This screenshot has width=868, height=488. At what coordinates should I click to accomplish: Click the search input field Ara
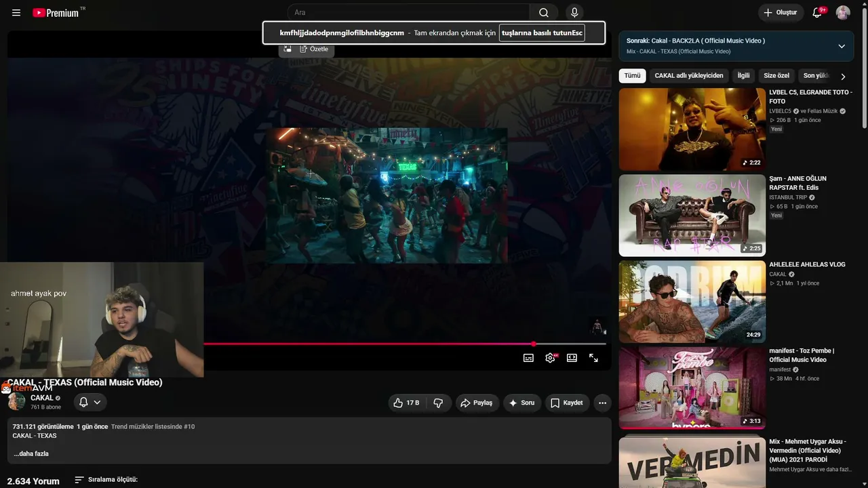[408, 13]
